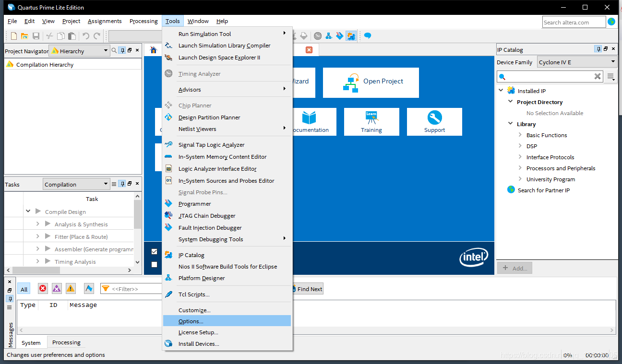The height and width of the screenshot is (364, 622).
Task: Click the Home tab house icon
Action: pyautogui.click(x=154, y=50)
